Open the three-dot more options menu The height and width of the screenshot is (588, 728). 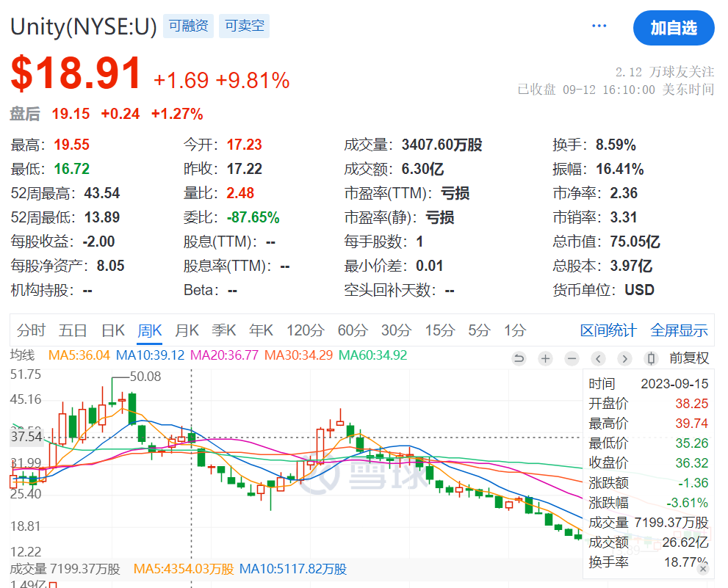[x=599, y=26]
